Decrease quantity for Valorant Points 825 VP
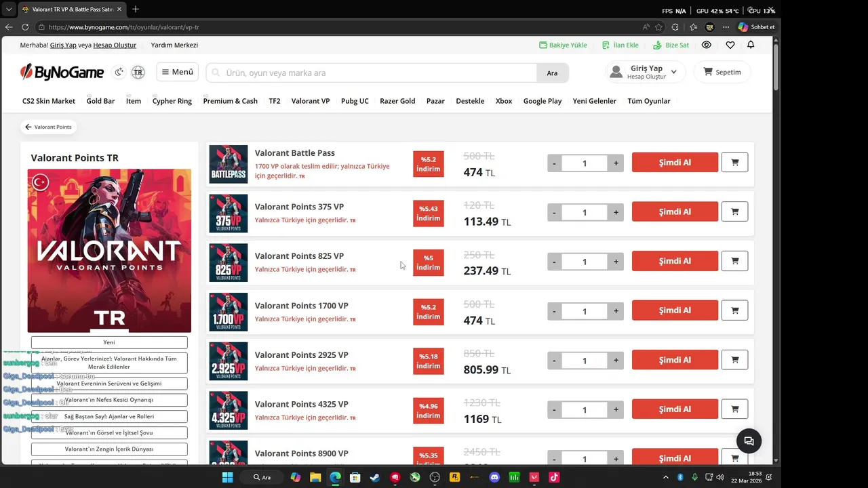This screenshot has width=868, height=488. [555, 262]
